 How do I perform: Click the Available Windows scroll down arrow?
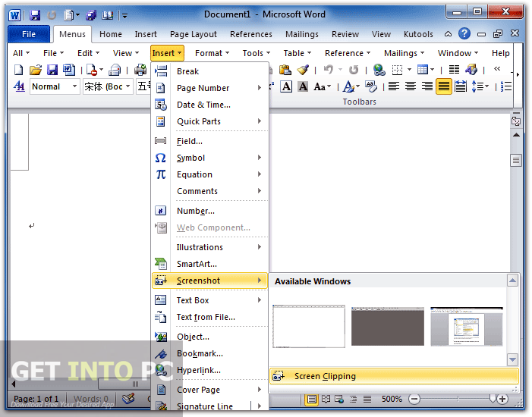(512, 359)
